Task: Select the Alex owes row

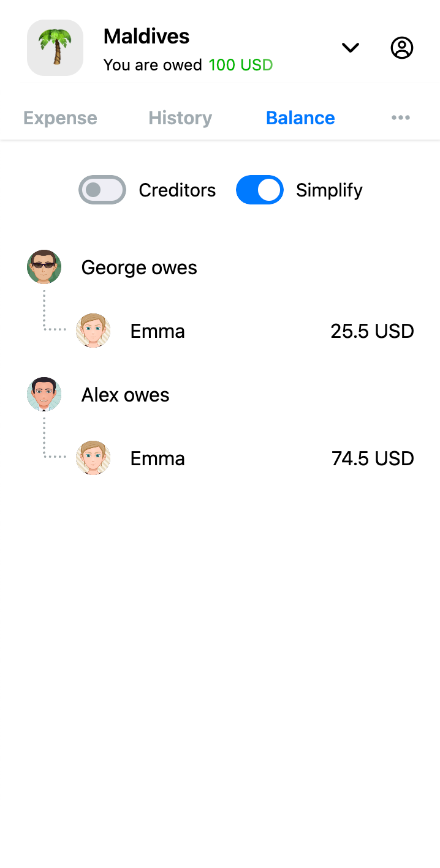Action: click(x=126, y=395)
